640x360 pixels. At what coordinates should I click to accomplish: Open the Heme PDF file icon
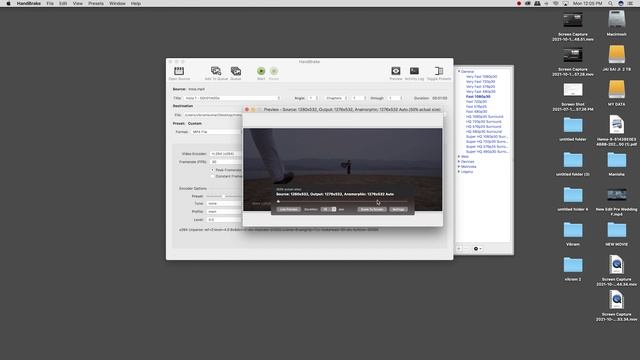[x=616, y=124]
